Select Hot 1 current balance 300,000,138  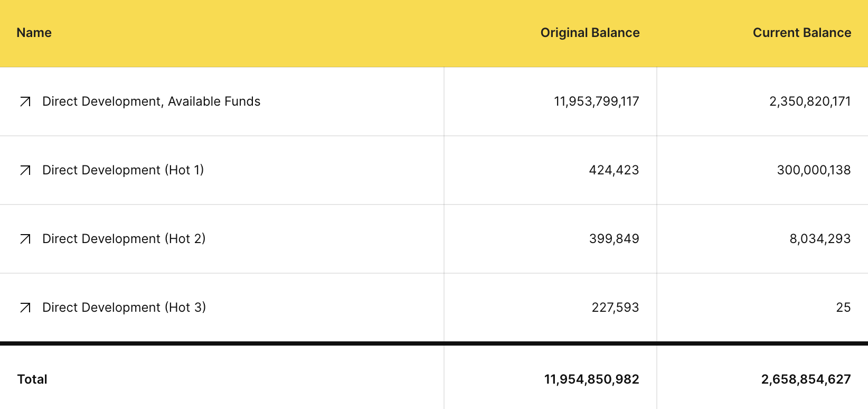point(814,170)
